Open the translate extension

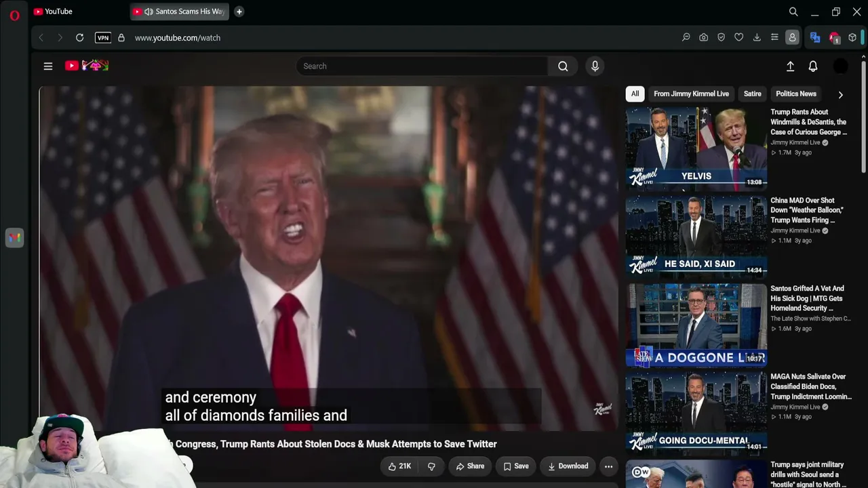[x=815, y=38]
